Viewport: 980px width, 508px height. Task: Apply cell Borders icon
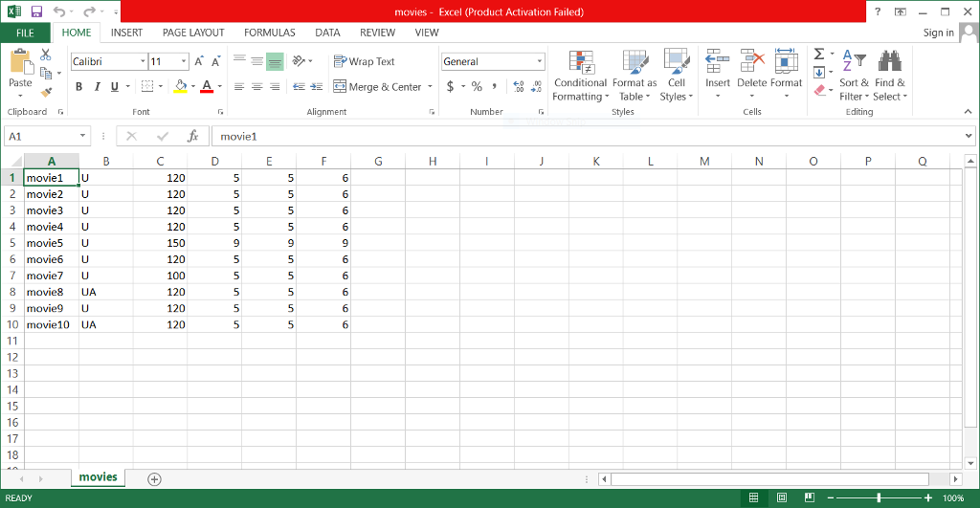147,86
